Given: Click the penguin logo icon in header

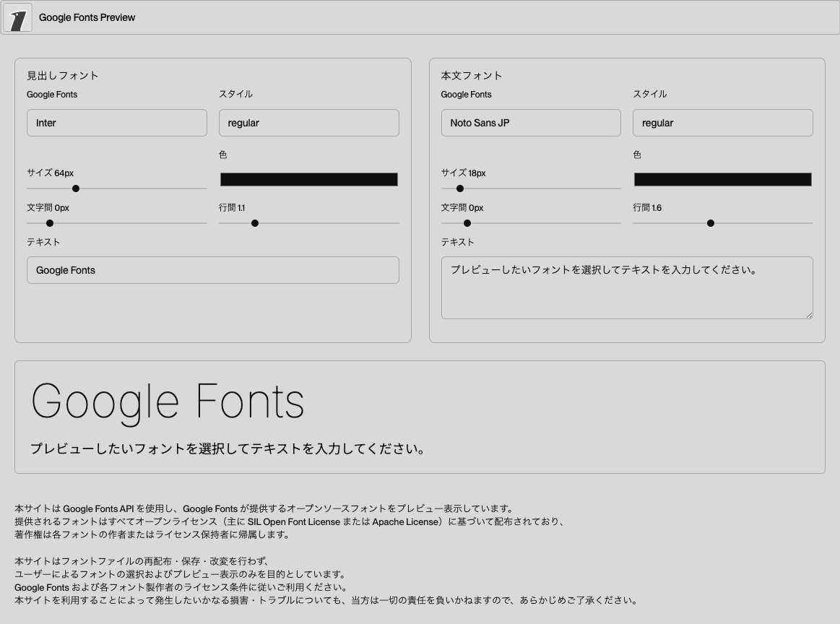Looking at the screenshot, I should tap(17, 17).
